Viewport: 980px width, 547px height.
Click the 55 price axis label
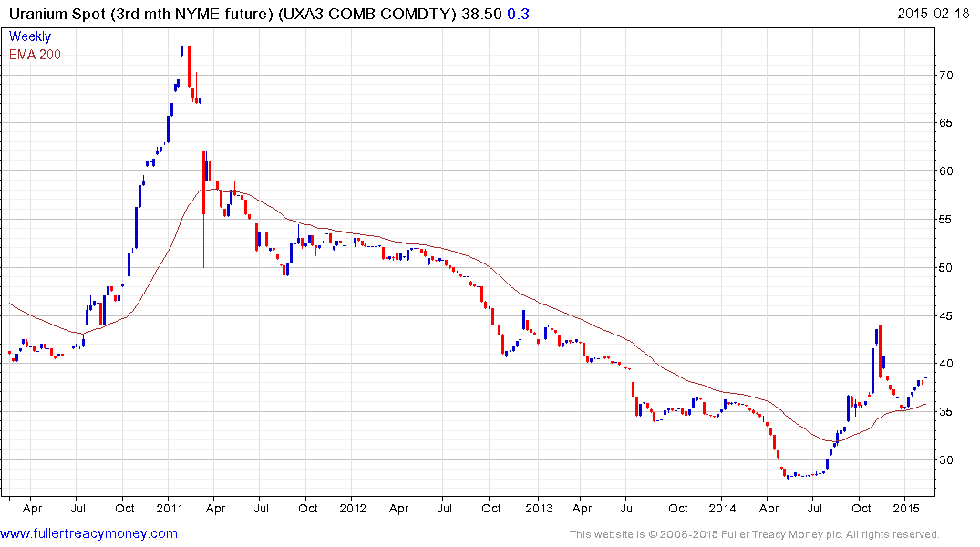click(x=945, y=220)
